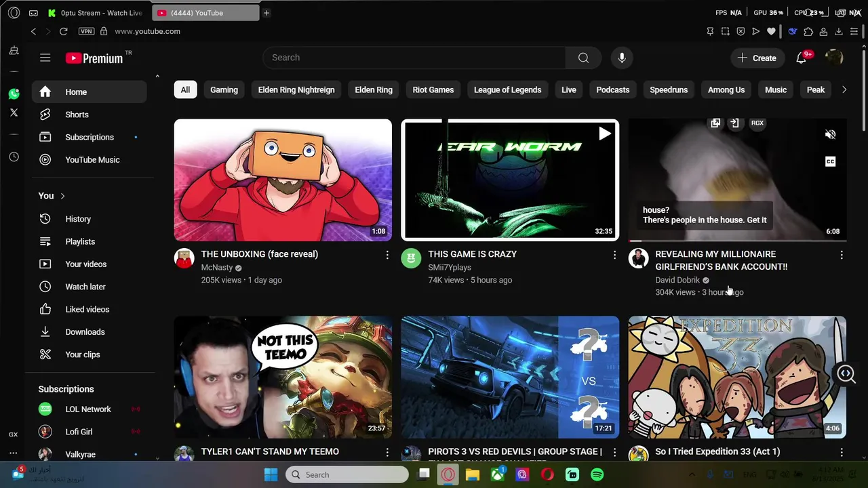The image size is (868, 488).
Task: Toggle closed captions on the video preview
Action: click(830, 161)
